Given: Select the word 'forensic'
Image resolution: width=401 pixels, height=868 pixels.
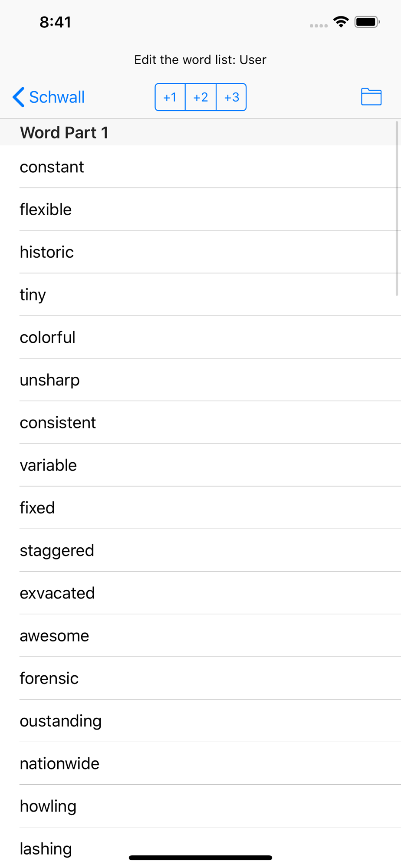Looking at the screenshot, I should [x=200, y=678].
